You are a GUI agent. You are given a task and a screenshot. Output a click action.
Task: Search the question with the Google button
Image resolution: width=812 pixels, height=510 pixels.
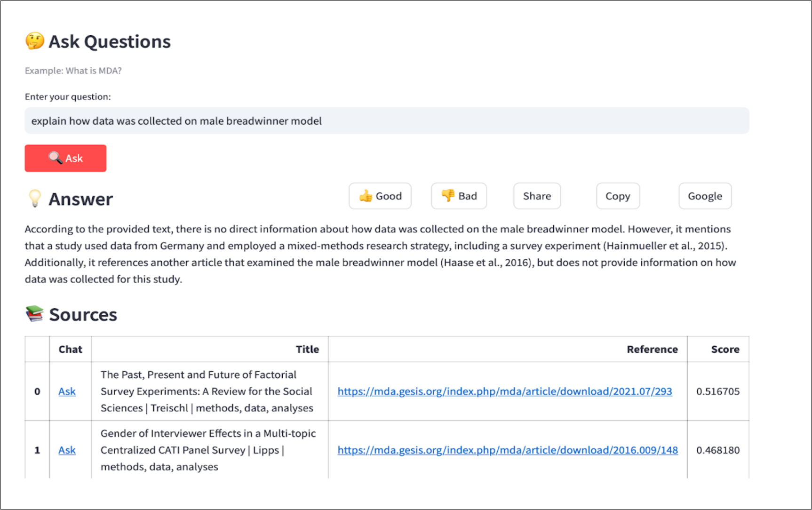(704, 196)
